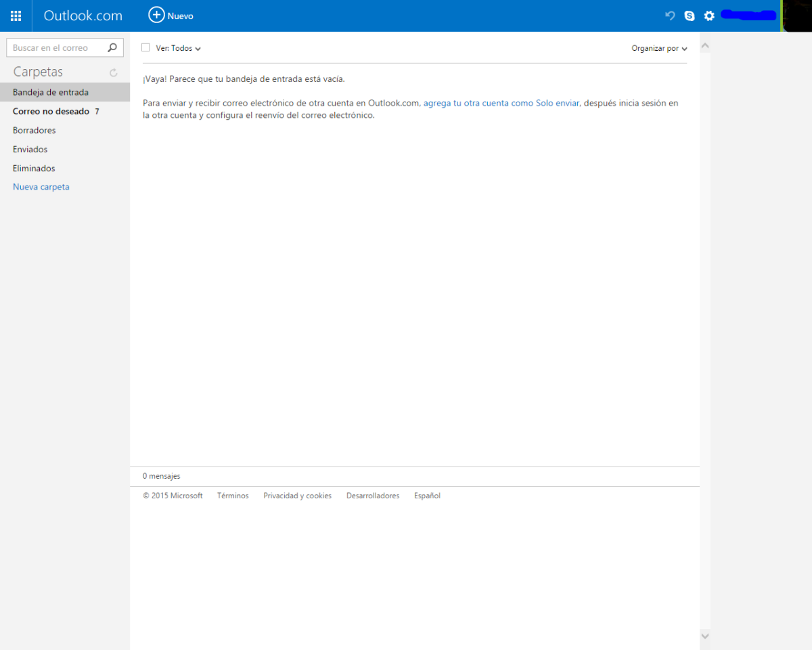Open the Eliminados folder
Image resolution: width=812 pixels, height=650 pixels.
[x=65, y=168]
